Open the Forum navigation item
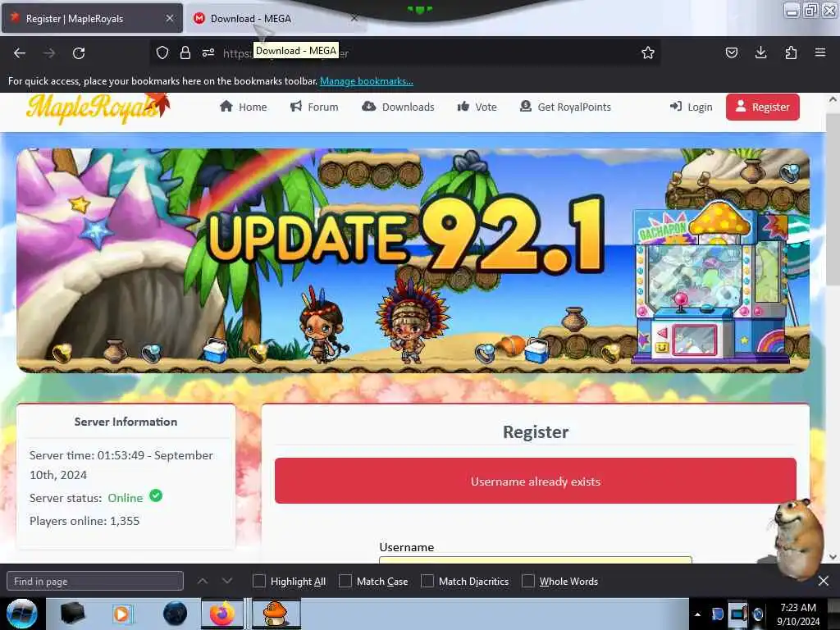 point(314,107)
